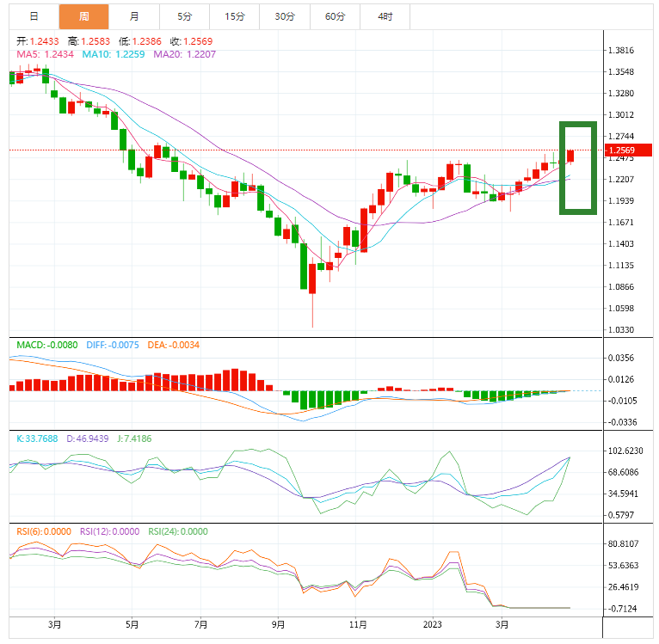The width and height of the screenshot is (659, 644).
Task: Click the RSI(24): 0.0000 label
Action: point(178,531)
